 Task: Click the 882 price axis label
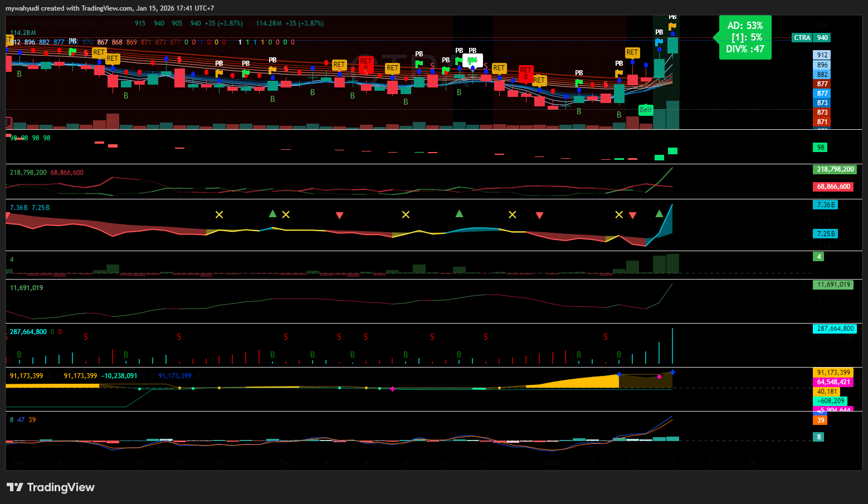pos(822,75)
